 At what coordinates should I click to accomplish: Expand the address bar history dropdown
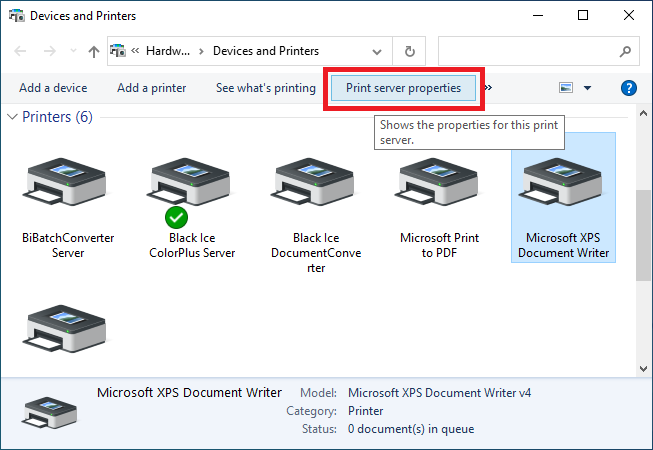(377, 52)
